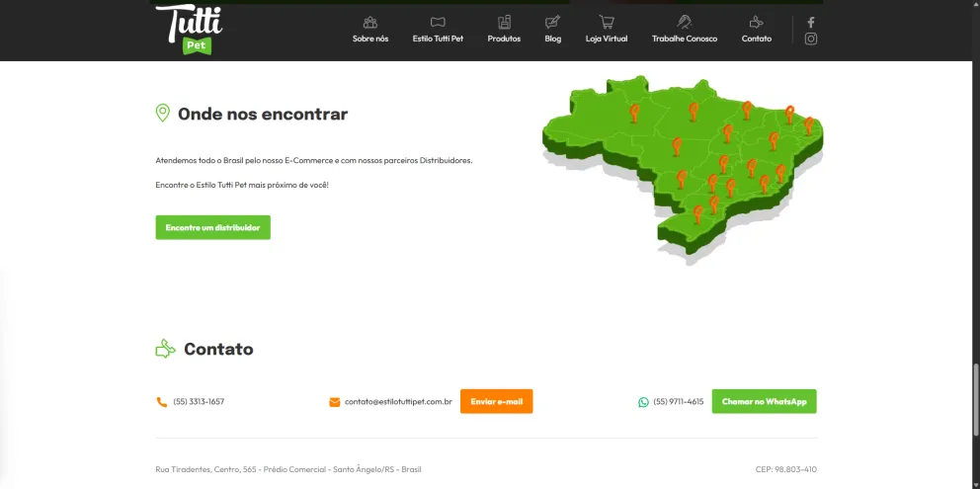The width and height of the screenshot is (980, 489).
Task: Click the Trabalhe Conosco icon
Action: click(685, 23)
